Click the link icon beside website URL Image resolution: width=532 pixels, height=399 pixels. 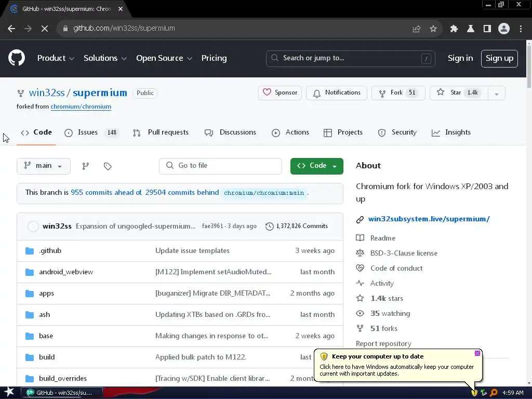pyautogui.click(x=360, y=220)
